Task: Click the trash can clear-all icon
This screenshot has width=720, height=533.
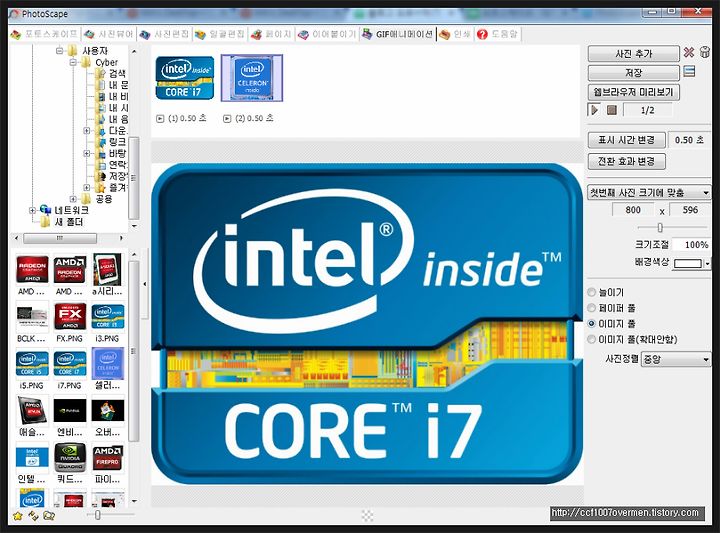Action: (x=705, y=52)
